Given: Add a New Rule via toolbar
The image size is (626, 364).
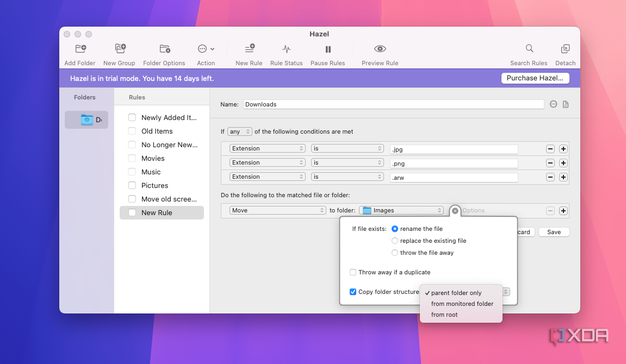Looking at the screenshot, I should [250, 49].
